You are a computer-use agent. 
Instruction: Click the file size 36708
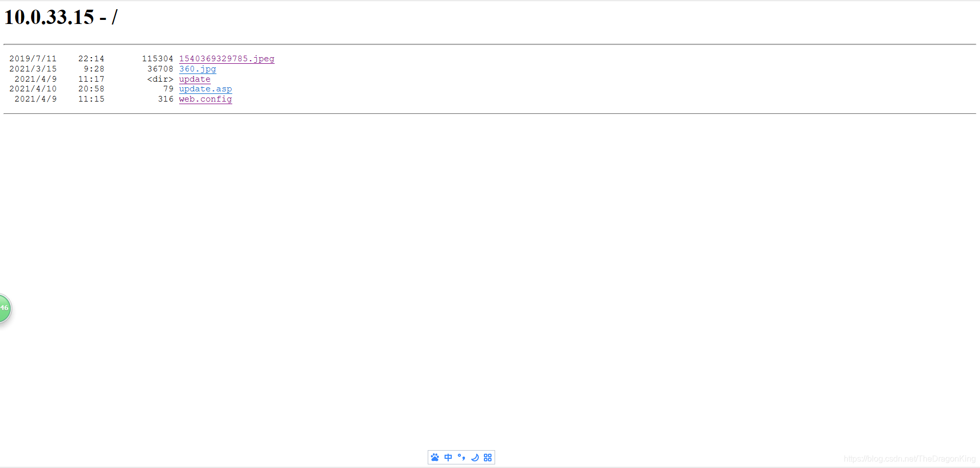160,69
